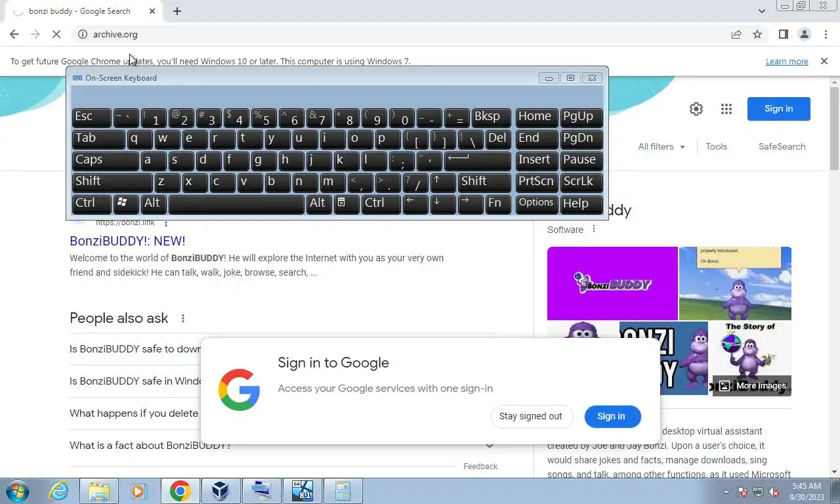Click the muted volume tray icon
Screen dimensions: 840x504
[x=774, y=492]
